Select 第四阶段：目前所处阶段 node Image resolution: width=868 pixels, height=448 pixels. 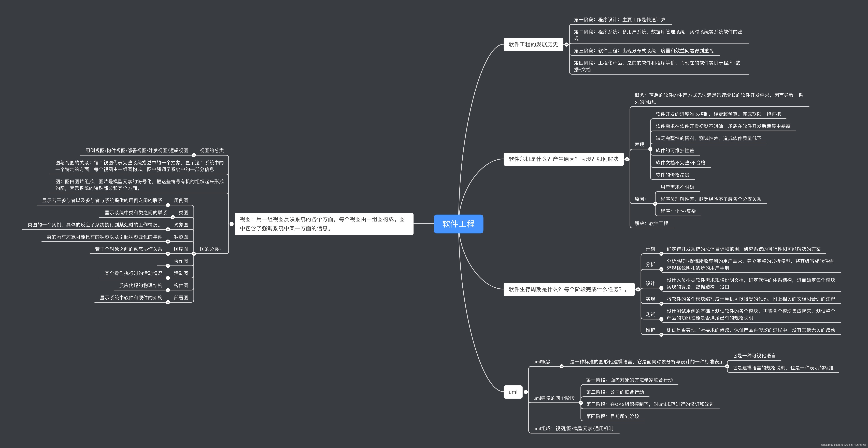[x=612, y=416]
